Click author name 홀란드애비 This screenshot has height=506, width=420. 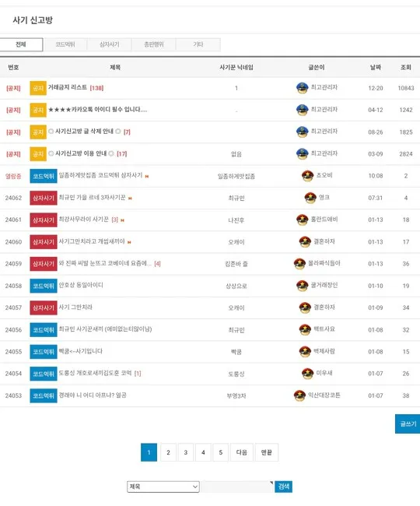(324, 220)
